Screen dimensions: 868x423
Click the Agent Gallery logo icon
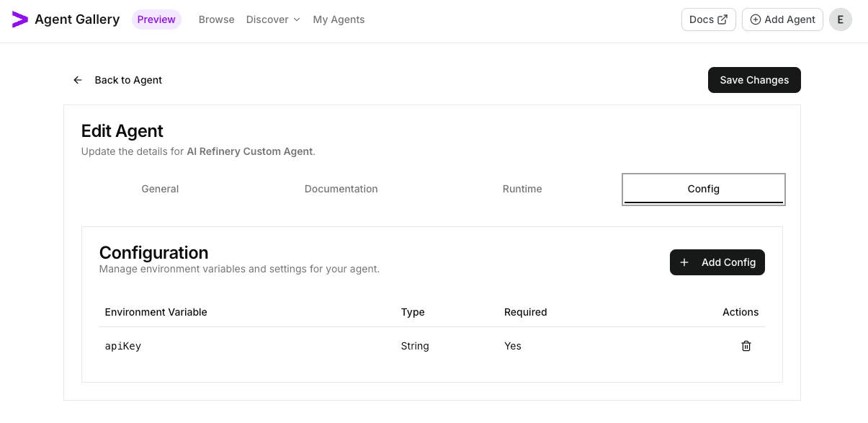coord(19,19)
